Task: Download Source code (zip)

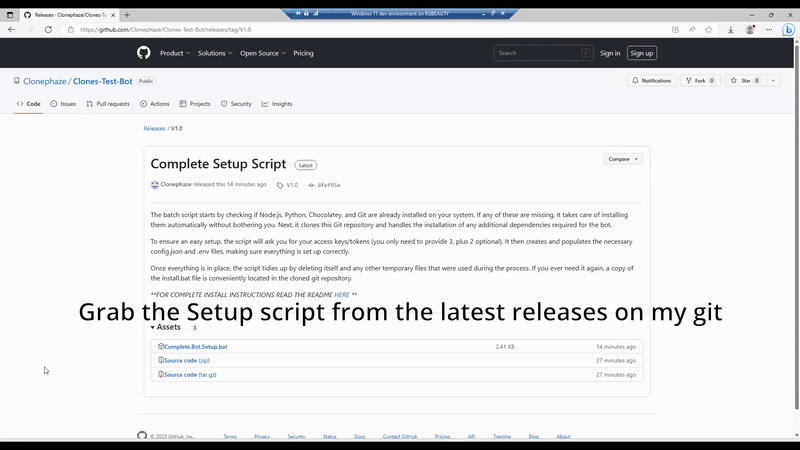Action: (x=187, y=360)
